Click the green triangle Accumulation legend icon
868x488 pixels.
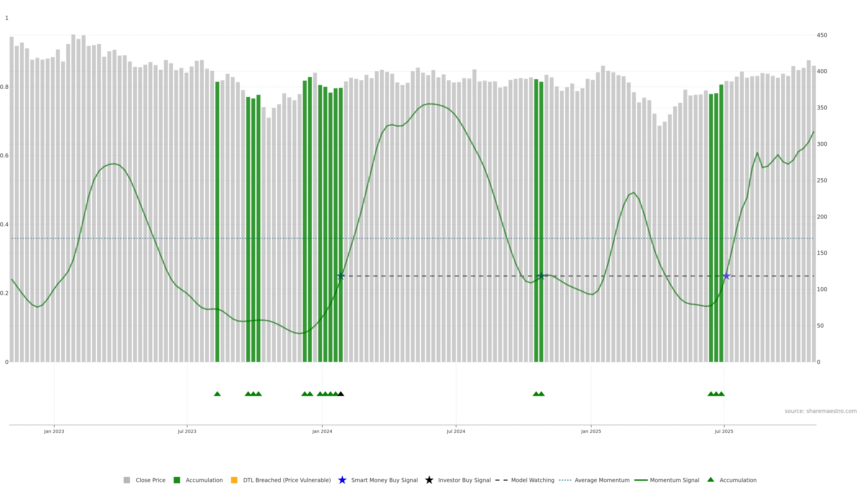[711, 480]
